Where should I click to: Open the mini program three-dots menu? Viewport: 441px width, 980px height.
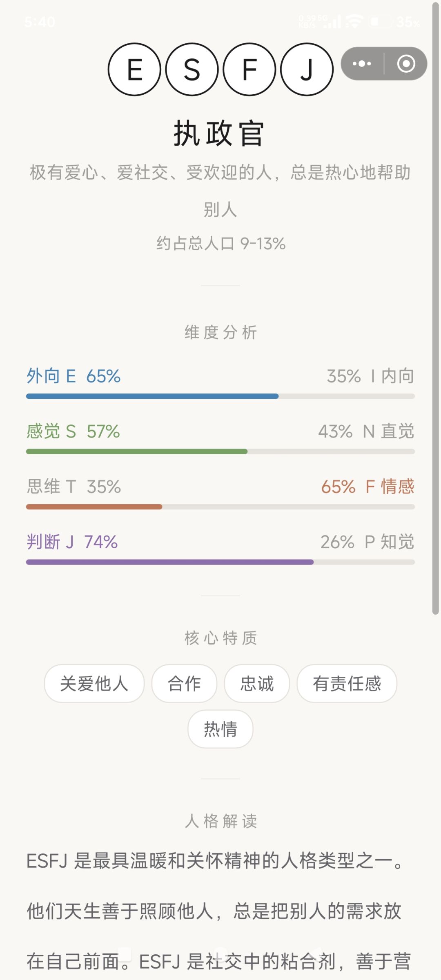point(362,64)
